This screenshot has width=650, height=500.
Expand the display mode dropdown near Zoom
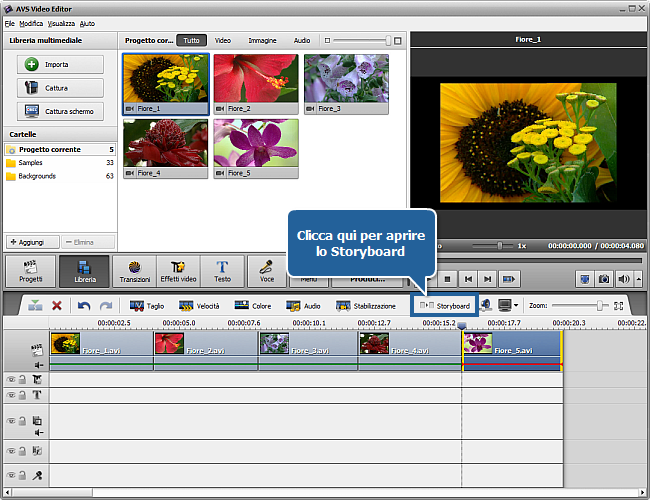[x=515, y=306]
